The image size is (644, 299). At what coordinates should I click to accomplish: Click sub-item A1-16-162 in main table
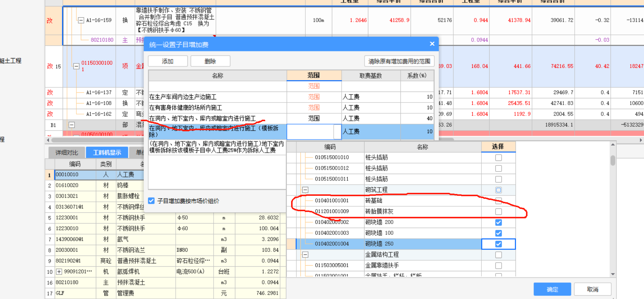99,114
